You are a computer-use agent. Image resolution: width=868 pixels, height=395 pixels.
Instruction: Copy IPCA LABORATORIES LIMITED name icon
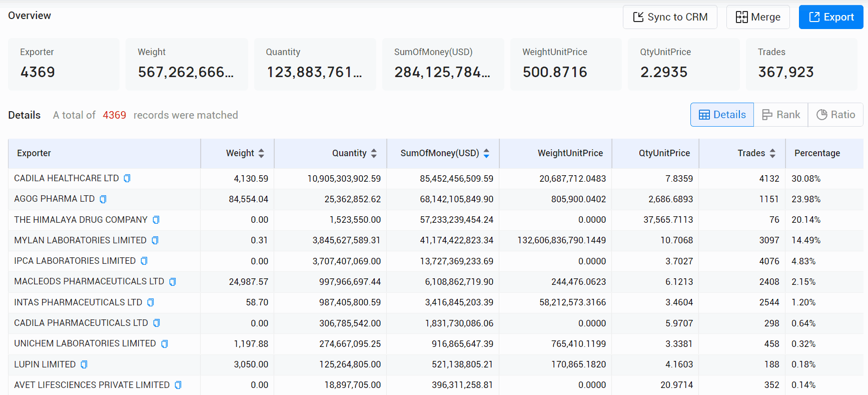[x=144, y=261]
